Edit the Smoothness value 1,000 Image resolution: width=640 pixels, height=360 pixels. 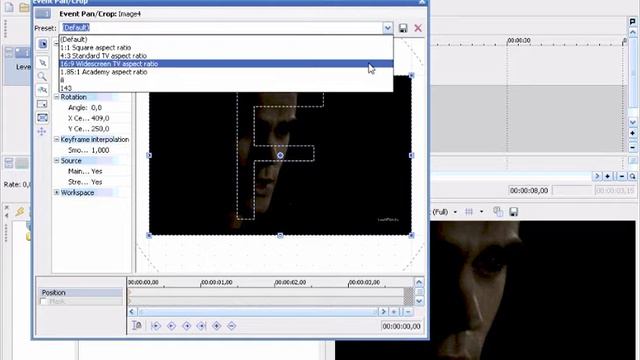[x=100, y=150]
